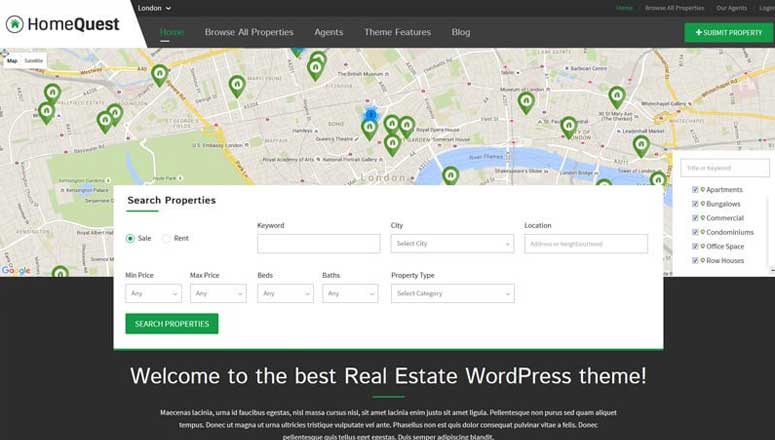
Task: Open the blue cluster marker on the map
Action: [x=371, y=115]
